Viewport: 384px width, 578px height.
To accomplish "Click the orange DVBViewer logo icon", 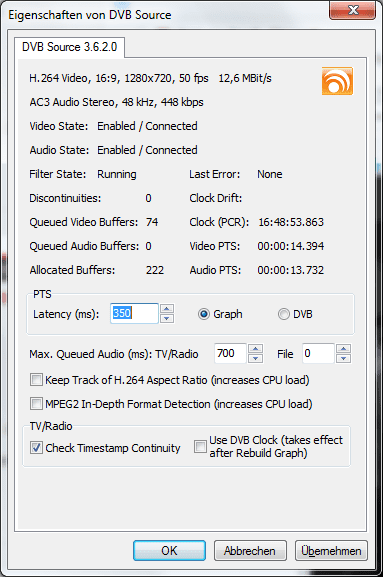I will 337,81.
